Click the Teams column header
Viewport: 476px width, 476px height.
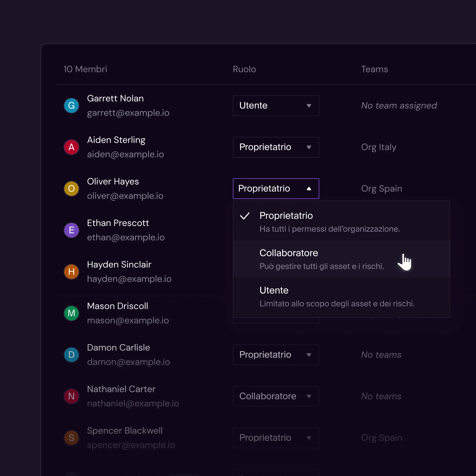(x=374, y=69)
